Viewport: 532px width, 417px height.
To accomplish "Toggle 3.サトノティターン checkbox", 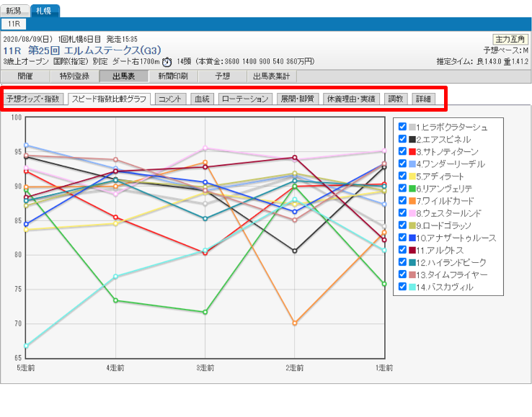I will pyautogui.click(x=402, y=151).
